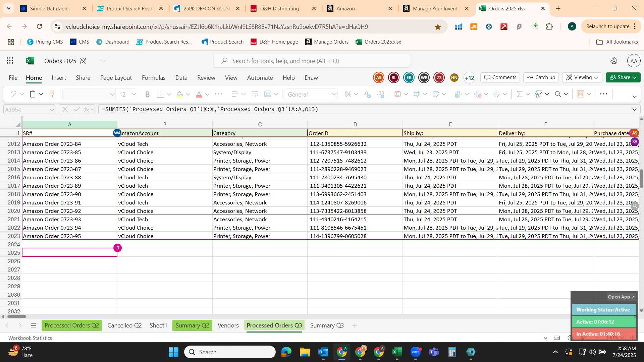Open the font name dropdown
644x362 pixels.
click(x=112, y=95)
